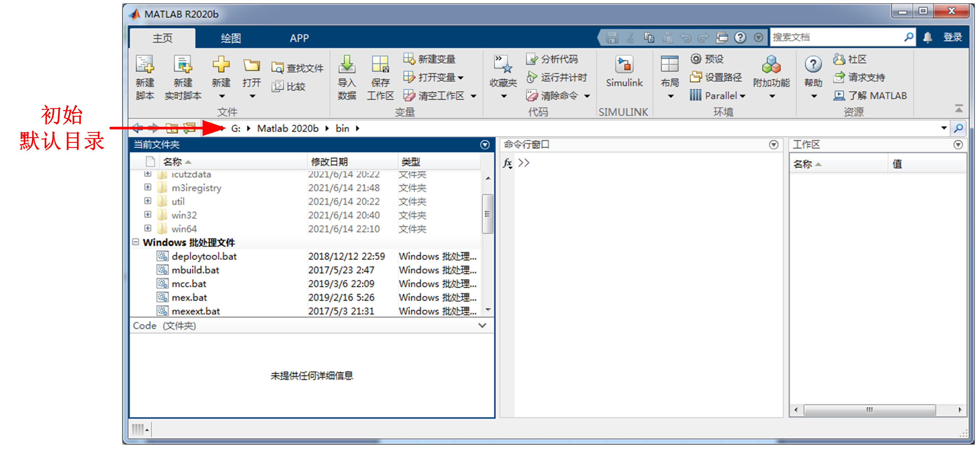Click Sign In (登录)
This screenshot has height=450, width=980.
click(x=953, y=37)
